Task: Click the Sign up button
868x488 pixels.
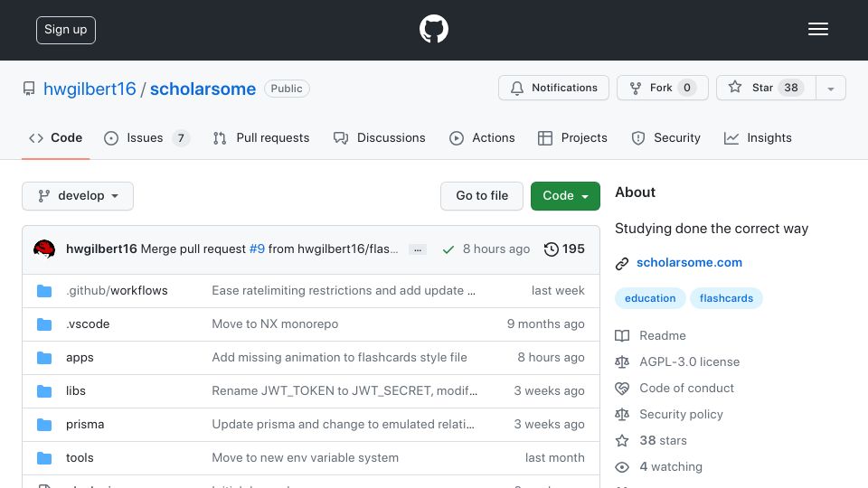Action: tap(66, 30)
